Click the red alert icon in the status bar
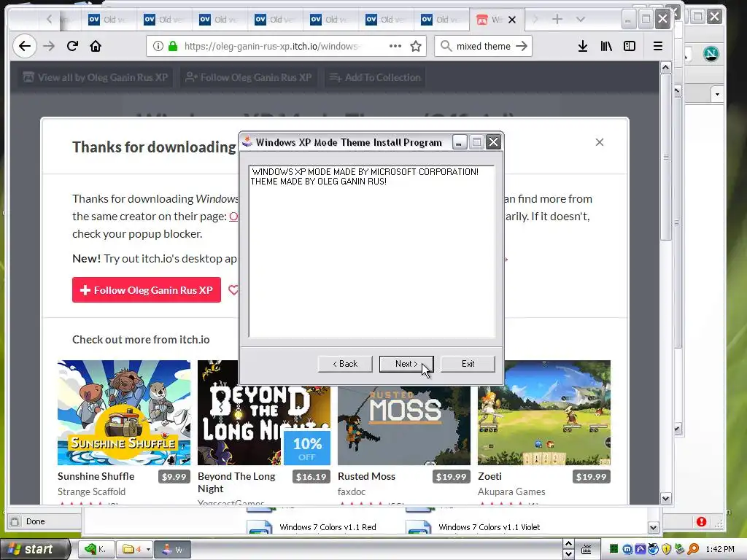Viewport: 747px width, 560px height. (701, 521)
